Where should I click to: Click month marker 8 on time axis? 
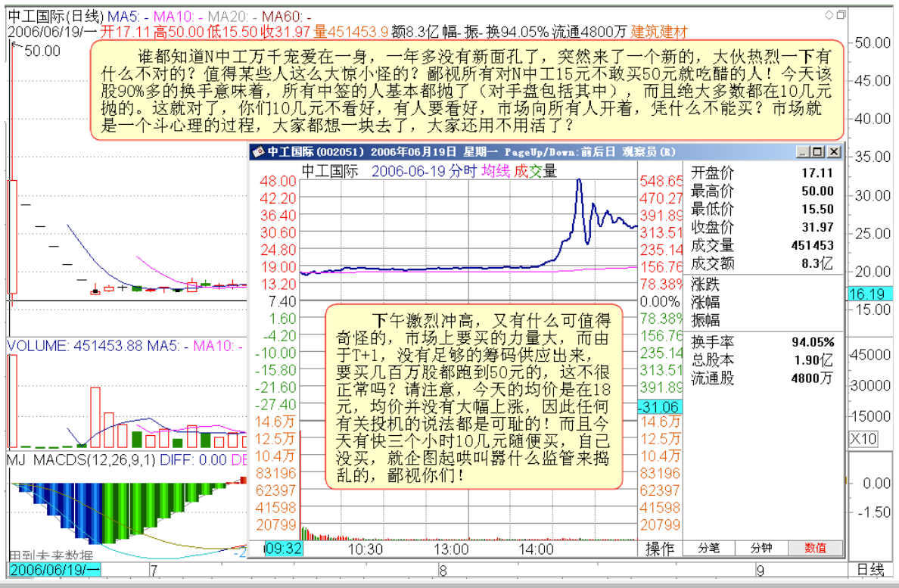click(443, 571)
